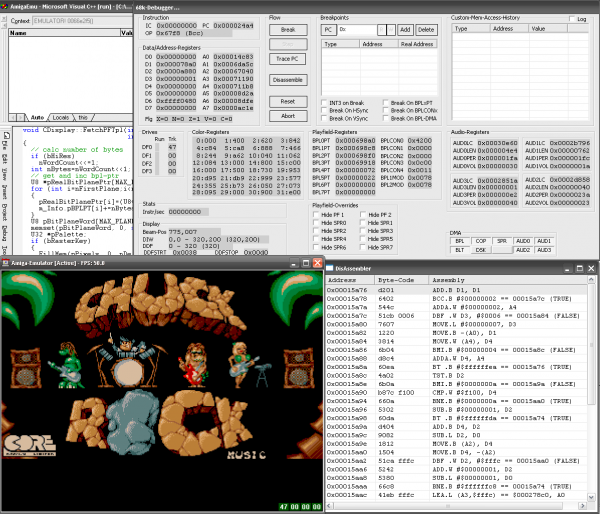Click the DisAssembler horizontal scrollbar left arrow
Image resolution: width=600 pixels, height=514 pixels.
[329, 506]
